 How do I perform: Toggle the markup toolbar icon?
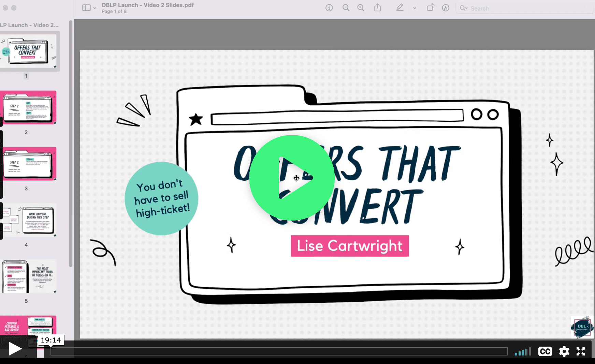tap(446, 8)
